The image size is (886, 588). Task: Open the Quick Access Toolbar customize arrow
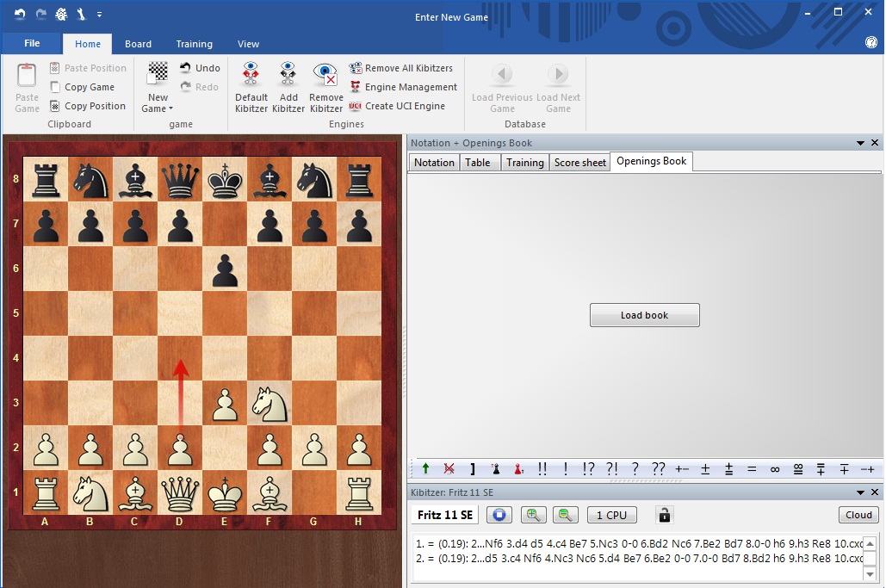[x=100, y=15]
